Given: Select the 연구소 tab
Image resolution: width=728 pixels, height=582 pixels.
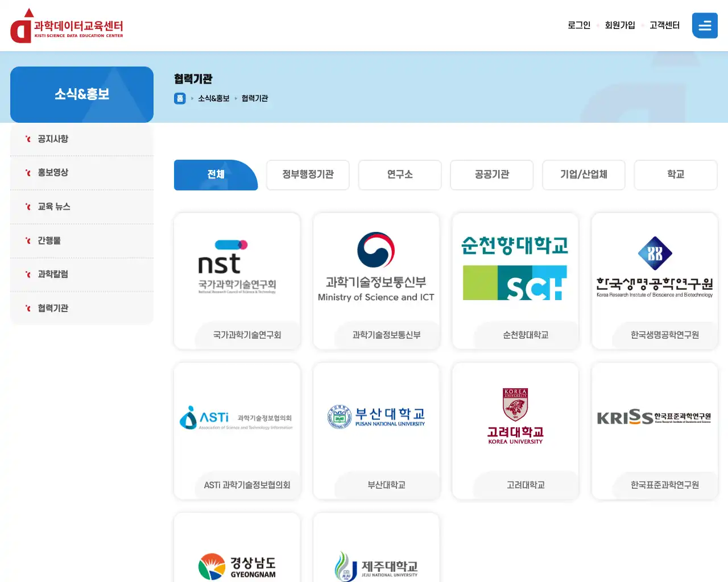Looking at the screenshot, I should pyautogui.click(x=400, y=174).
